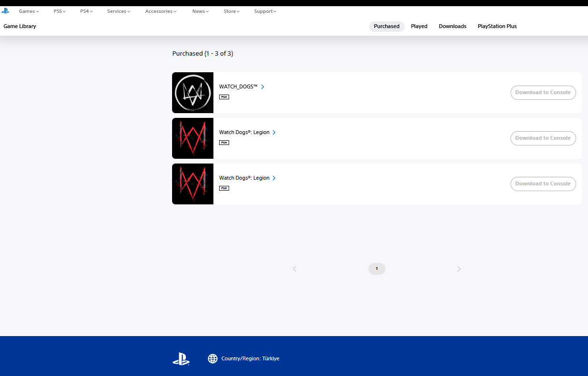Open the PS4 Watch Dogs Legion cover image

(x=193, y=138)
